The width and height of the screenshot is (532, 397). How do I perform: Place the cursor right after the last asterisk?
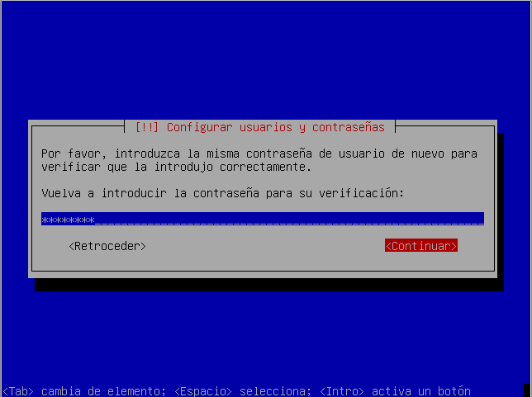(96, 220)
